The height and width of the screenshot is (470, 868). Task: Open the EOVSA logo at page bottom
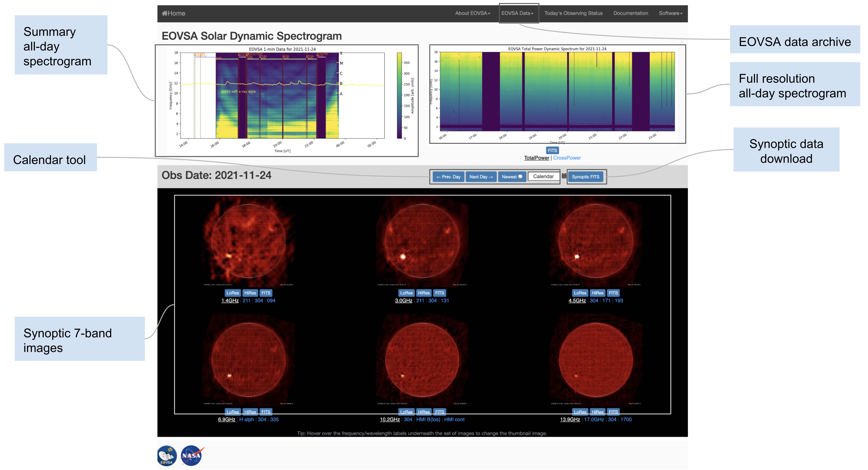pyautogui.click(x=167, y=456)
